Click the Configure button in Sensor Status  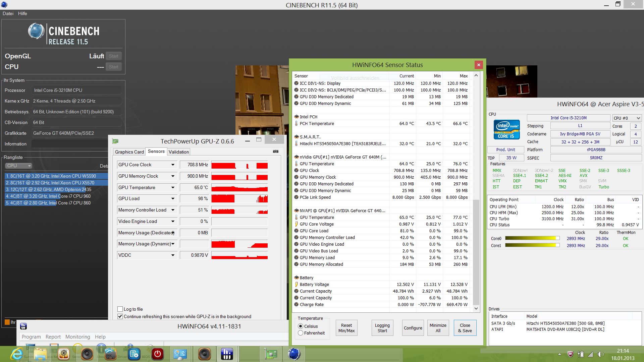(x=413, y=328)
